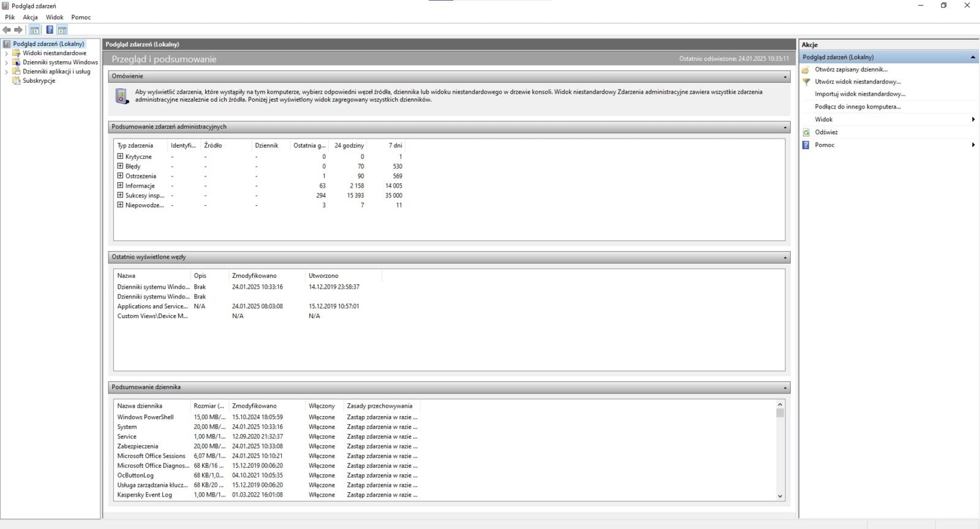Click the Back arrow toolbar icon
The height and width of the screenshot is (529, 980).
pyautogui.click(x=7, y=30)
